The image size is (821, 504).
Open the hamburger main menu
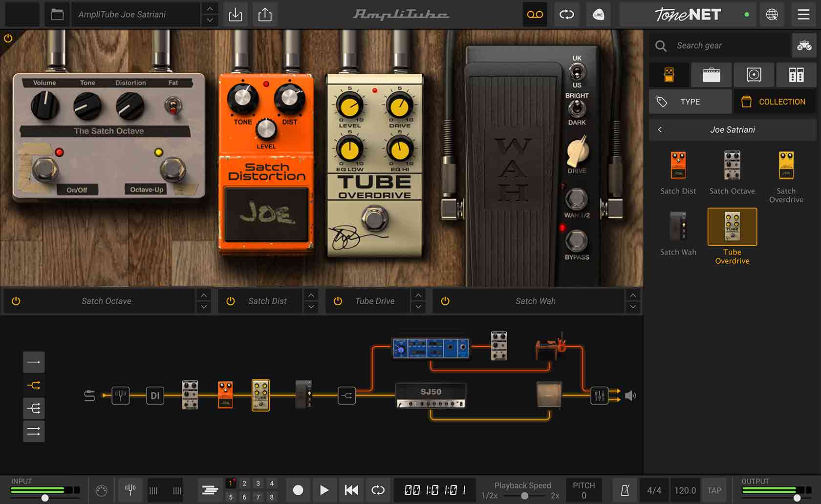click(804, 14)
